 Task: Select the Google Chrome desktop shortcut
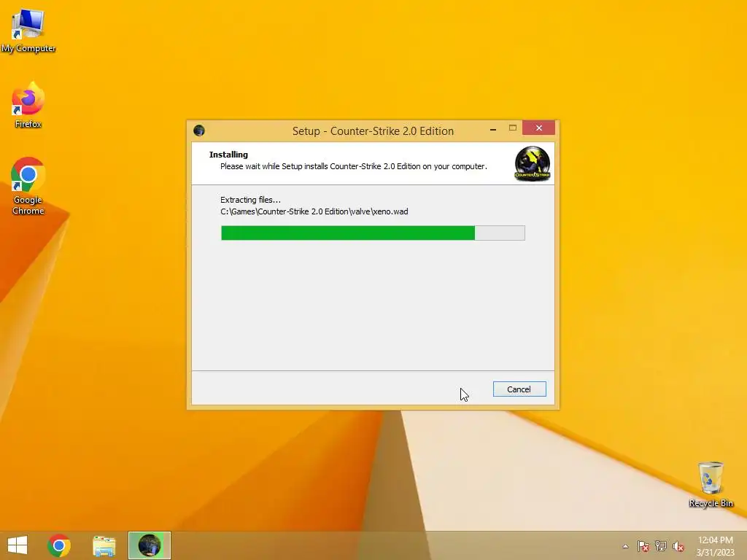click(x=28, y=186)
